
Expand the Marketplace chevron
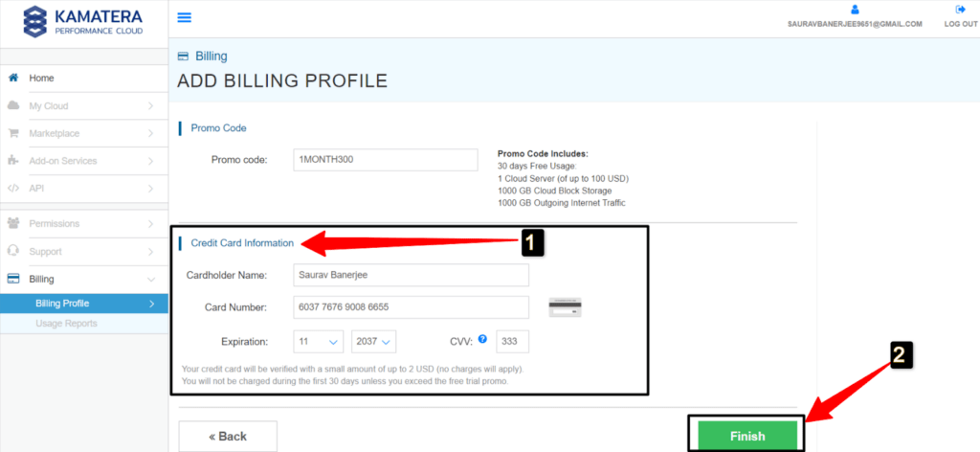(x=150, y=133)
